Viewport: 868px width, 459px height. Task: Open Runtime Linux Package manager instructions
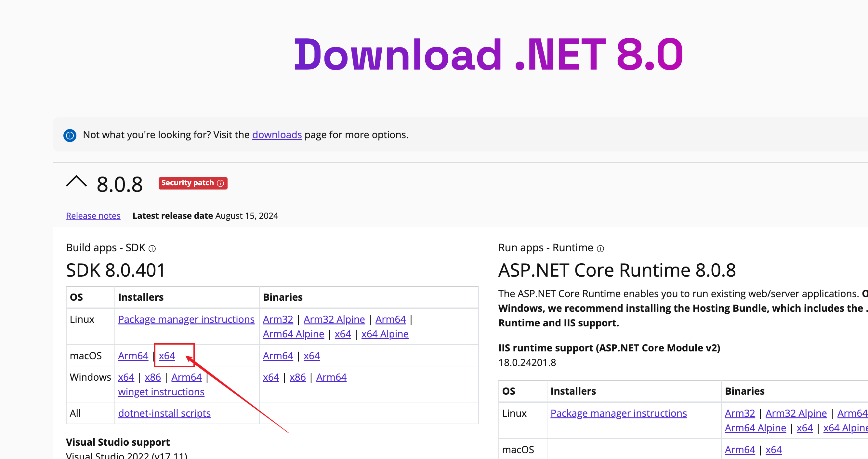point(618,413)
